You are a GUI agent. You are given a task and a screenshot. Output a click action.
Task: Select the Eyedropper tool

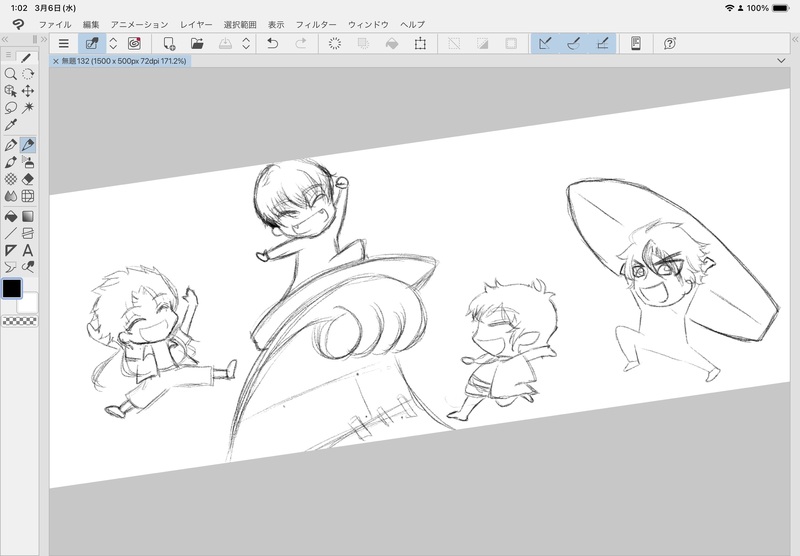pyautogui.click(x=10, y=124)
